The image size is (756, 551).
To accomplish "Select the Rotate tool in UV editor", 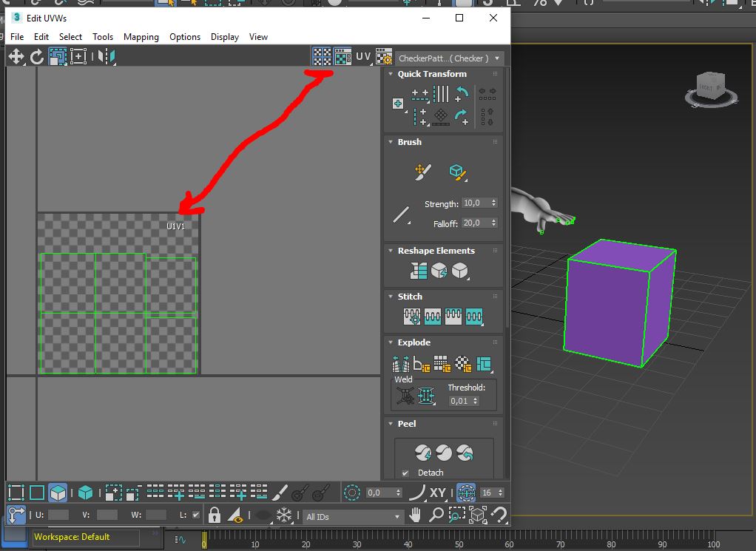I will pos(37,56).
